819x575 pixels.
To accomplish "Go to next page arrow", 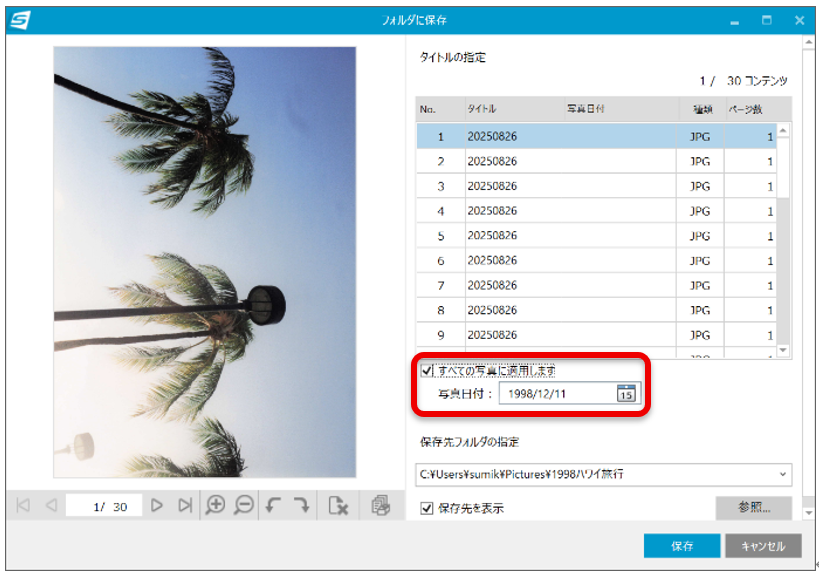I will 157,506.
